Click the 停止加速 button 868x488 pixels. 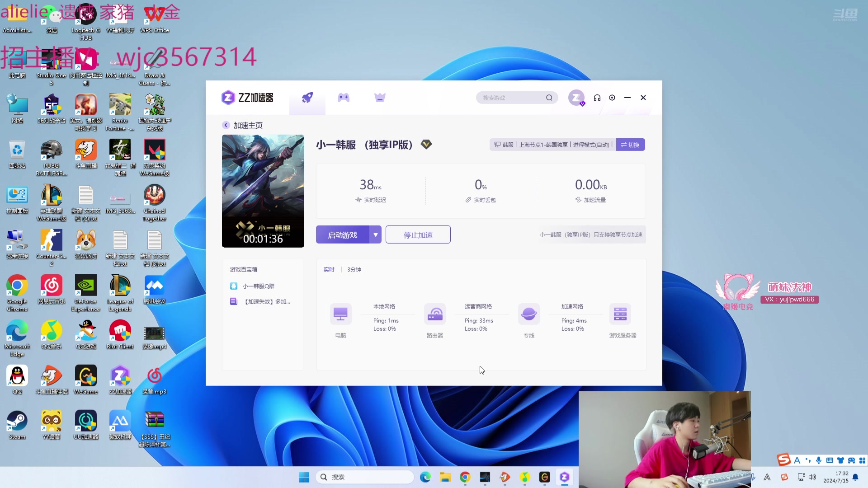418,235
